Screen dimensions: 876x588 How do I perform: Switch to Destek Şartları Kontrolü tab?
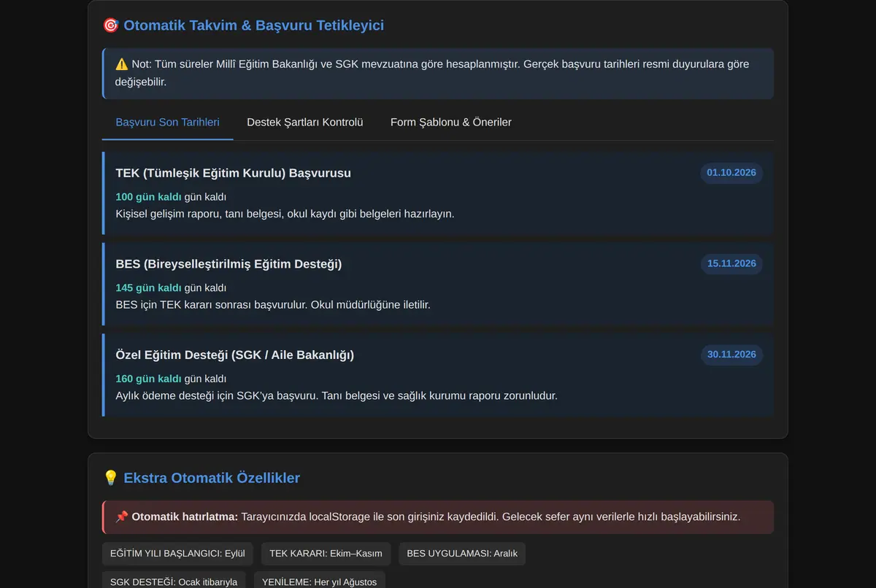pyautogui.click(x=304, y=122)
